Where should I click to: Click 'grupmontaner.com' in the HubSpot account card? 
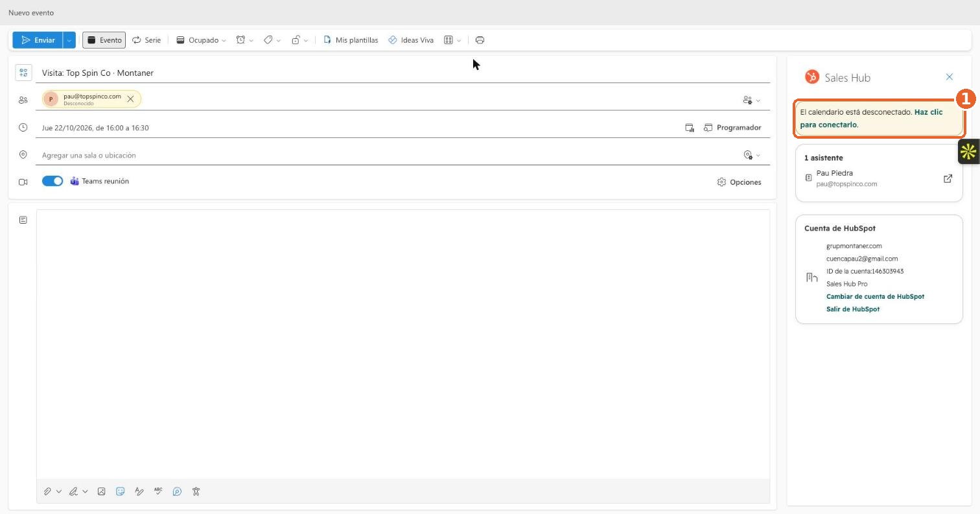tap(854, 246)
